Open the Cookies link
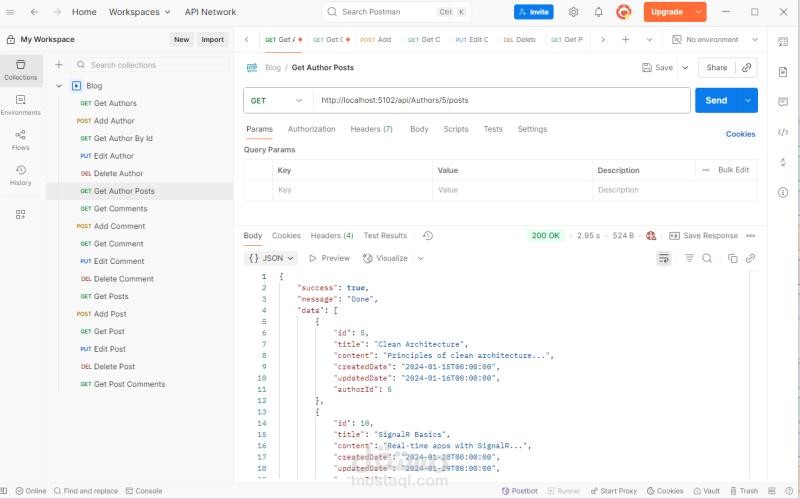This screenshot has height=499, width=800. pos(740,134)
